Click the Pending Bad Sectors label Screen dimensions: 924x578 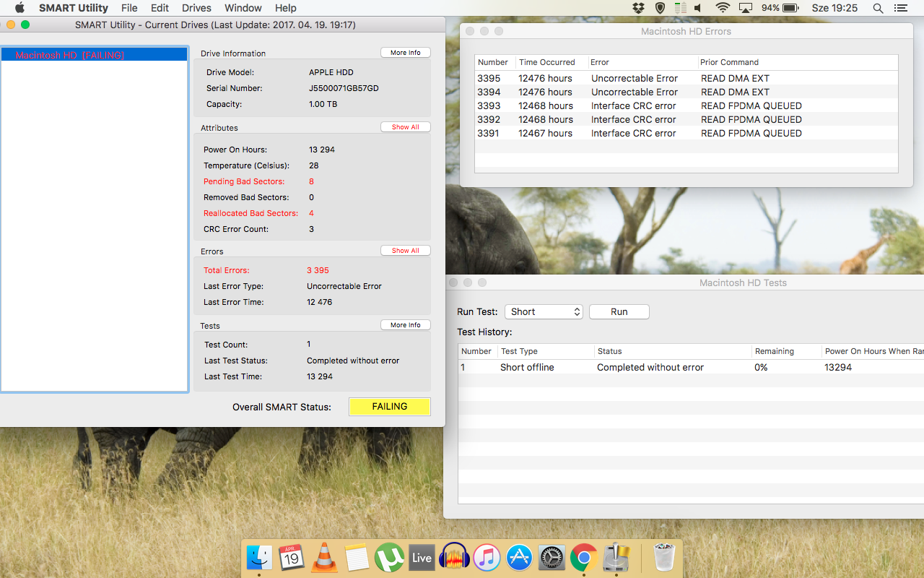[x=244, y=181]
